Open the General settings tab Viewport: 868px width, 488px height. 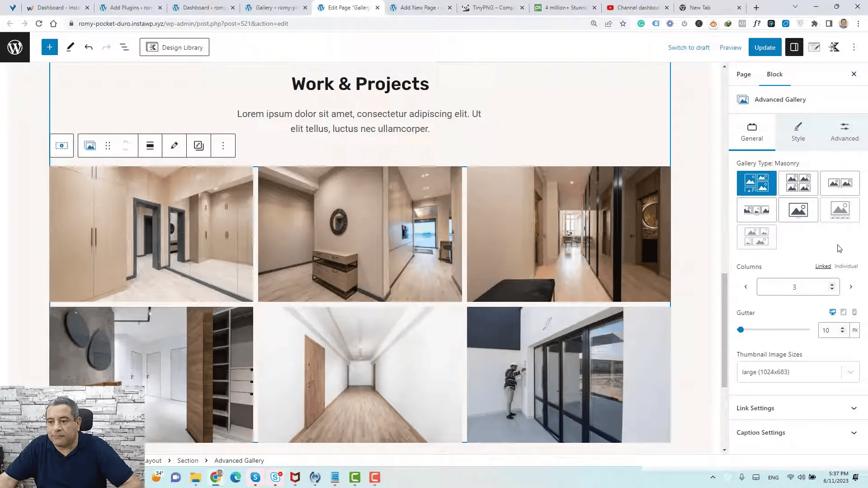pos(752,132)
